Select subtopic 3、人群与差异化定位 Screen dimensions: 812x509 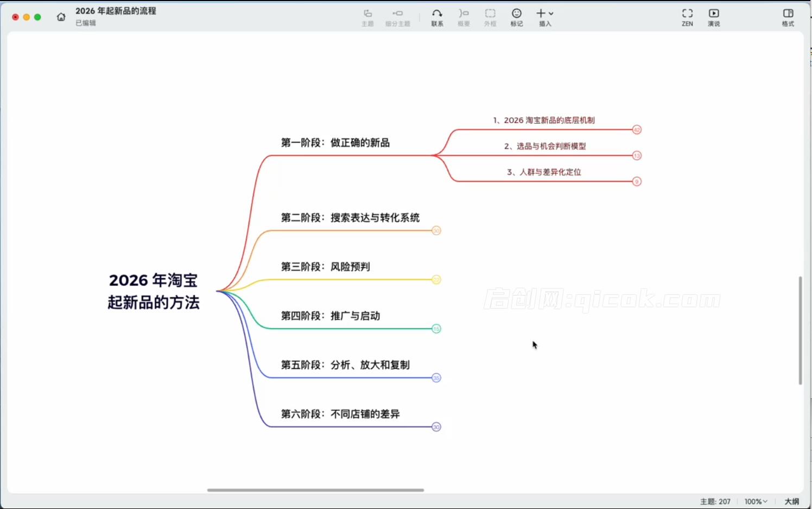click(544, 172)
